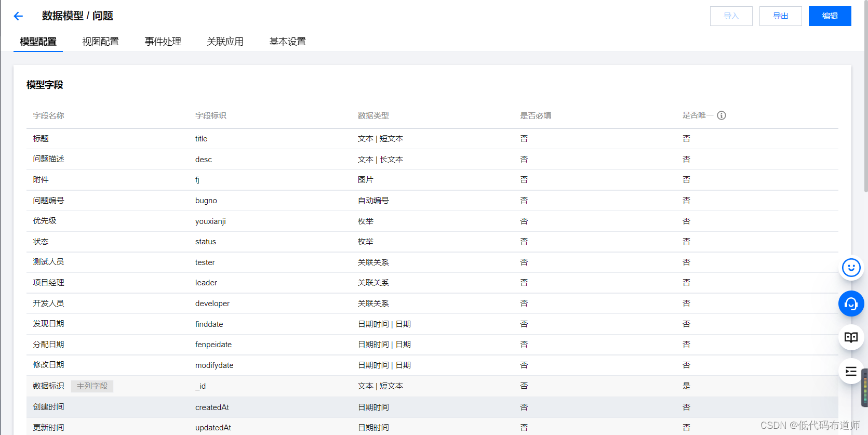Select the 修改日期 field name cell
Screen dimensions: 868x435
click(49, 365)
